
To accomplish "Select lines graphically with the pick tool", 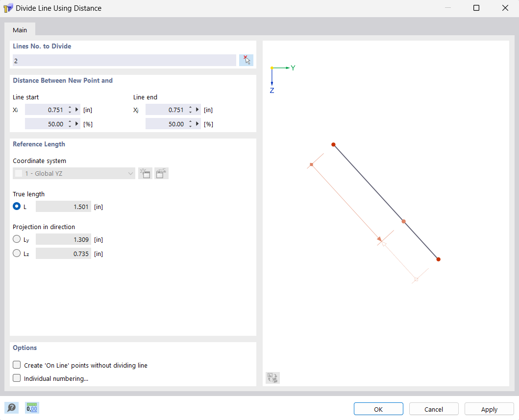I will tap(246, 59).
